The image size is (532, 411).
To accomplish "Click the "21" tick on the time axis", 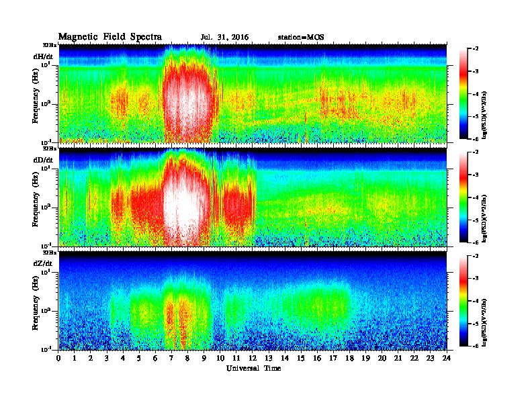I will [398, 359].
